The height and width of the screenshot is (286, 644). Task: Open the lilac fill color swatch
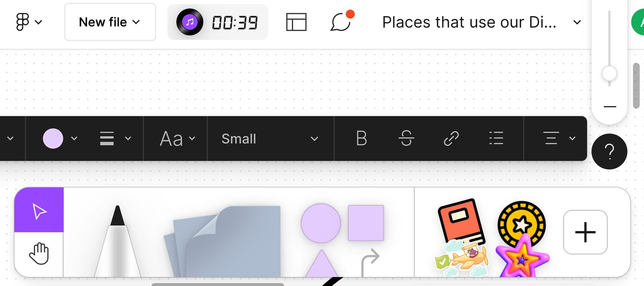coord(53,138)
